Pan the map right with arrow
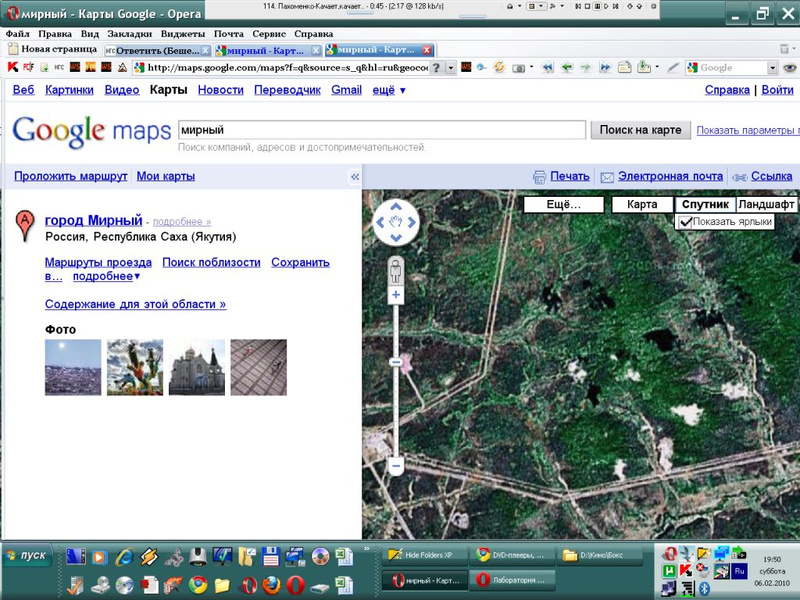This screenshot has width=800, height=600. (x=414, y=222)
